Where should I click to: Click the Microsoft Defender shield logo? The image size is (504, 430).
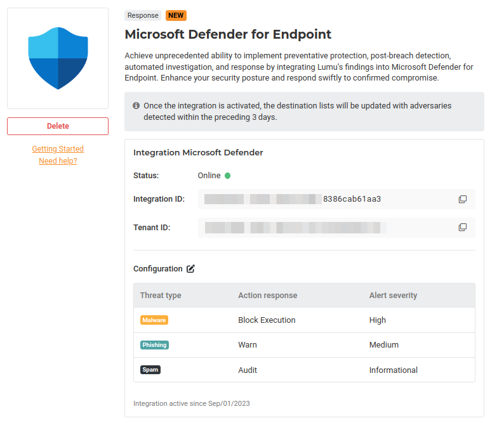point(58,58)
